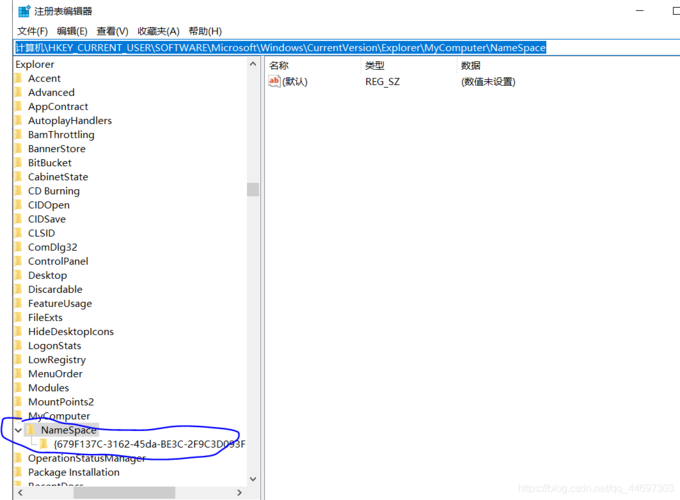Click the BitBucket folder icon

(x=18, y=163)
